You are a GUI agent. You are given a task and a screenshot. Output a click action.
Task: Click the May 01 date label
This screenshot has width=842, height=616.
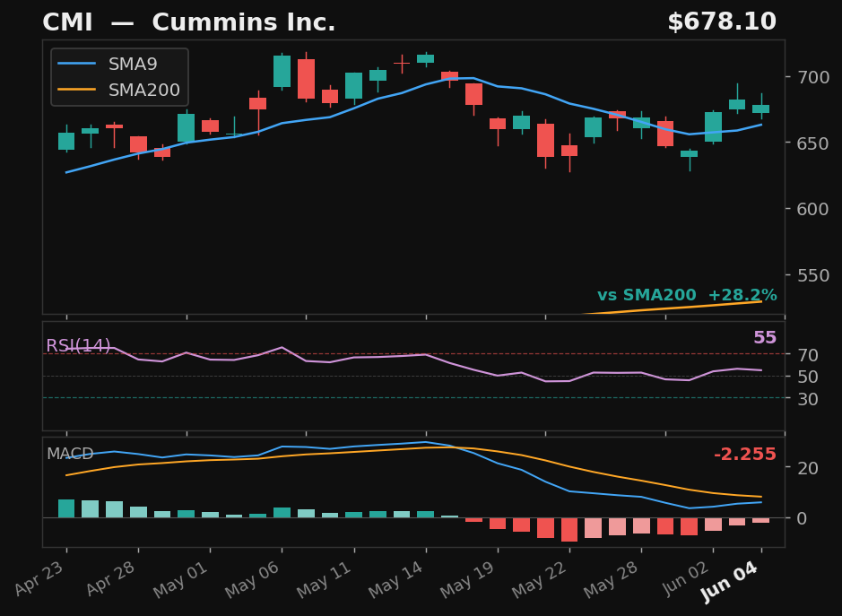point(181,580)
